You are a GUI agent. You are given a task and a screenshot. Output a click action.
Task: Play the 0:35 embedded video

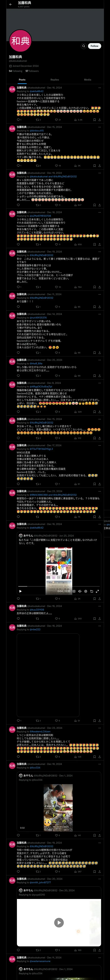click(21, 591)
